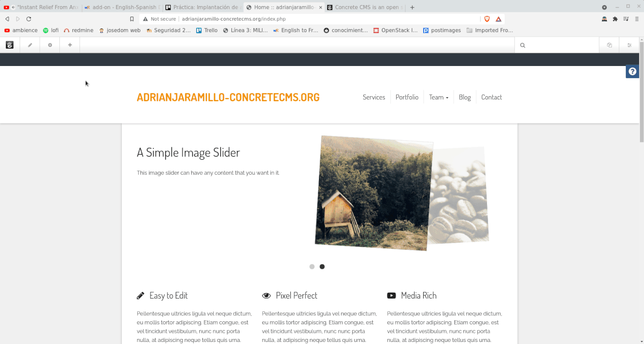
Task: Expand the Team dropdown menu
Action: pos(439,97)
